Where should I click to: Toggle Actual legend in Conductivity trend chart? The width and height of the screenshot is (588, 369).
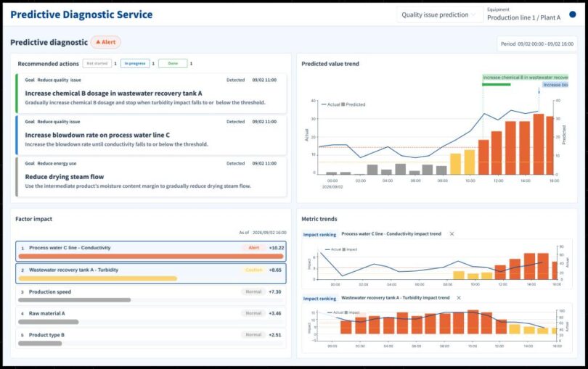333,249
